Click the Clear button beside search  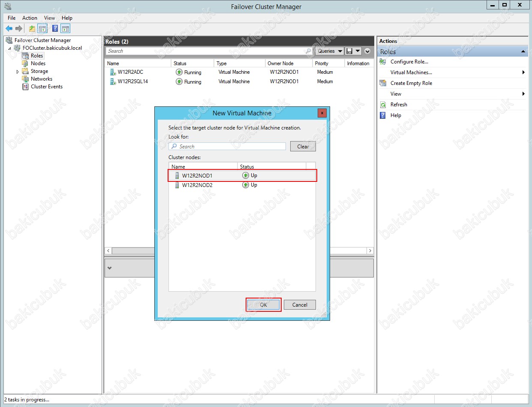click(x=303, y=147)
